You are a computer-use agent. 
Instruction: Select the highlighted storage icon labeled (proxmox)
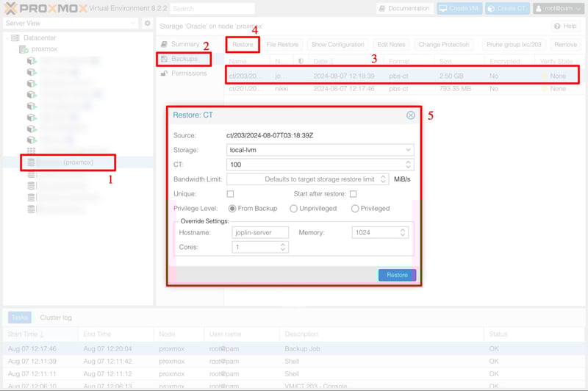pyautogui.click(x=31, y=162)
